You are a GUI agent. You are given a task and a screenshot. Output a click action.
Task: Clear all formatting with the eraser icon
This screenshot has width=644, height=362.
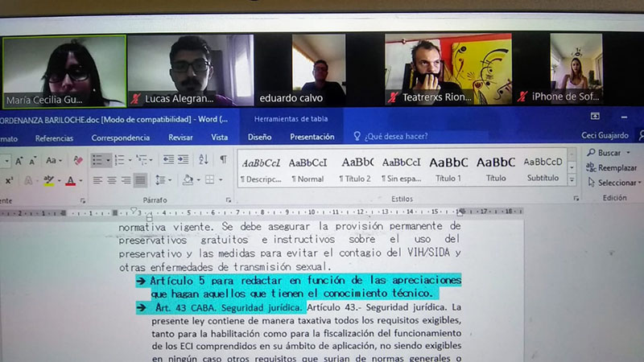click(77, 160)
